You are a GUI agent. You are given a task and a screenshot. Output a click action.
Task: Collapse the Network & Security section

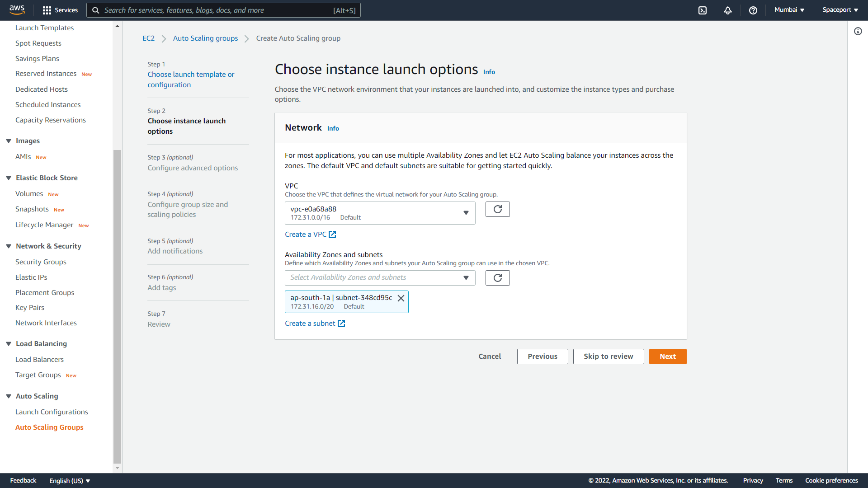point(9,246)
